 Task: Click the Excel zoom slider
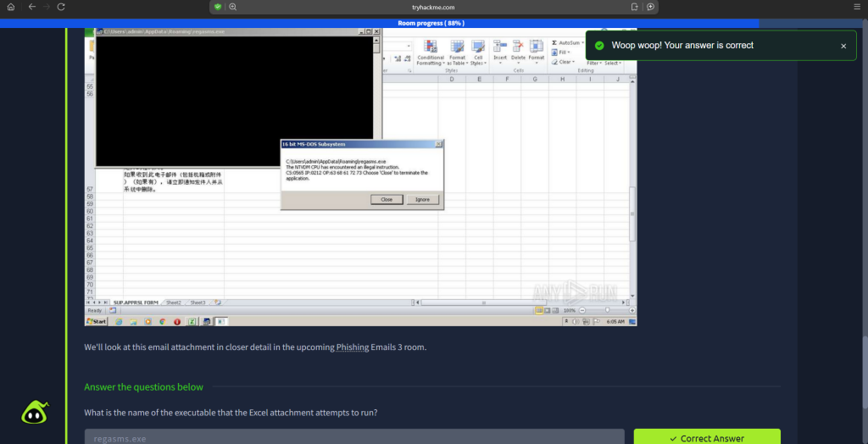tap(606, 311)
